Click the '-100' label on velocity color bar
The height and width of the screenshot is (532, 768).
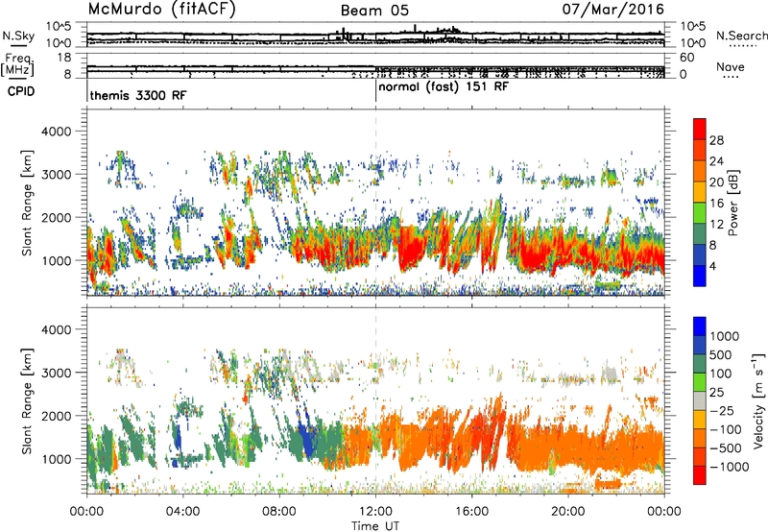pyautogui.click(x=725, y=429)
